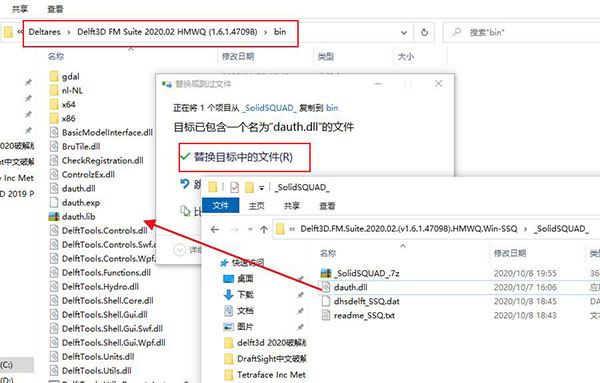Open the 文件 ribbon tab
Viewport: 600px width, 383px height.
pos(220,206)
